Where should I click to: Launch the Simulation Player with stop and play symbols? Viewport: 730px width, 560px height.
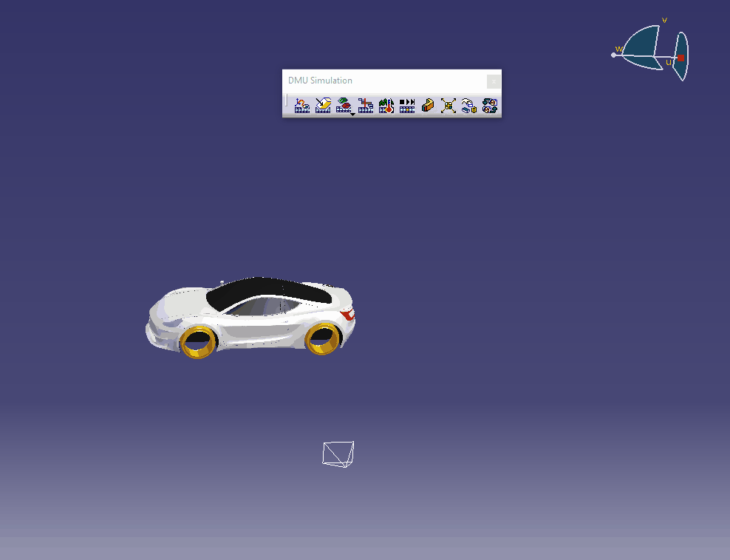click(407, 106)
